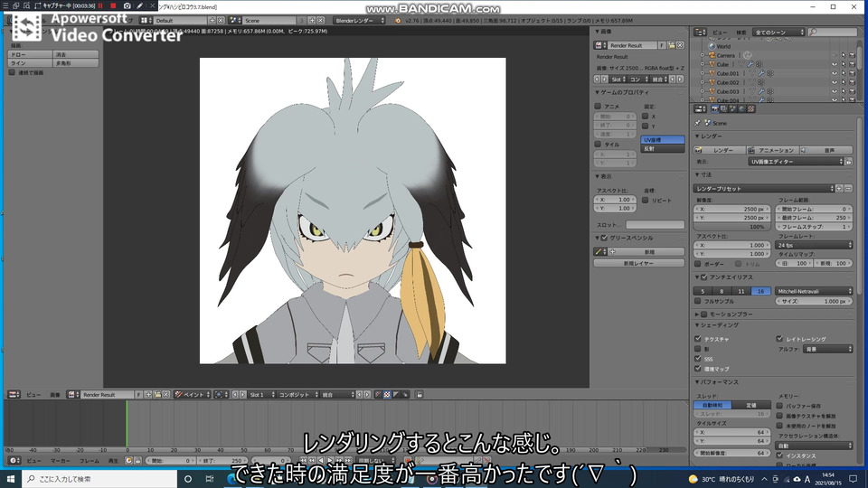Open the ビュー menu in image editor header
Viewport: 868px width, 488px height.
point(33,395)
